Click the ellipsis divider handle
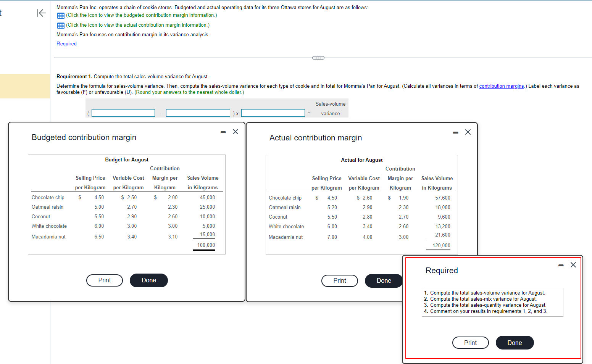Image resolution: width=592 pixels, height=364 pixels. (318, 58)
